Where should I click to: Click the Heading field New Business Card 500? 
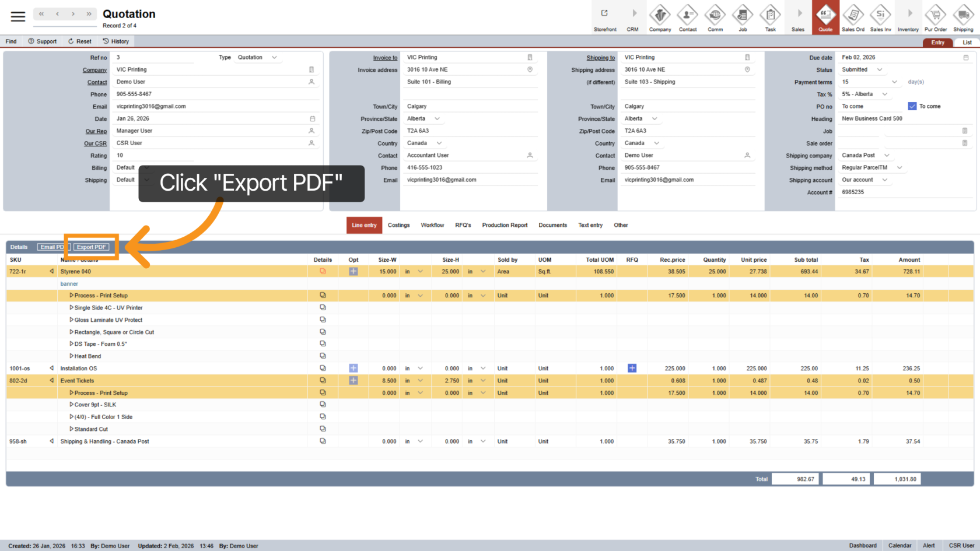point(898,119)
